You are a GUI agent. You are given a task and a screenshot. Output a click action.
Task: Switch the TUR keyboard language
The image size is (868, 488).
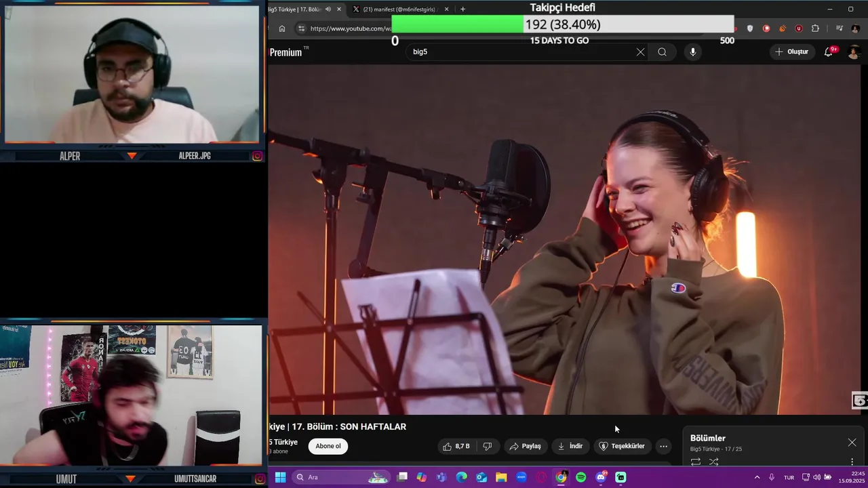789,477
